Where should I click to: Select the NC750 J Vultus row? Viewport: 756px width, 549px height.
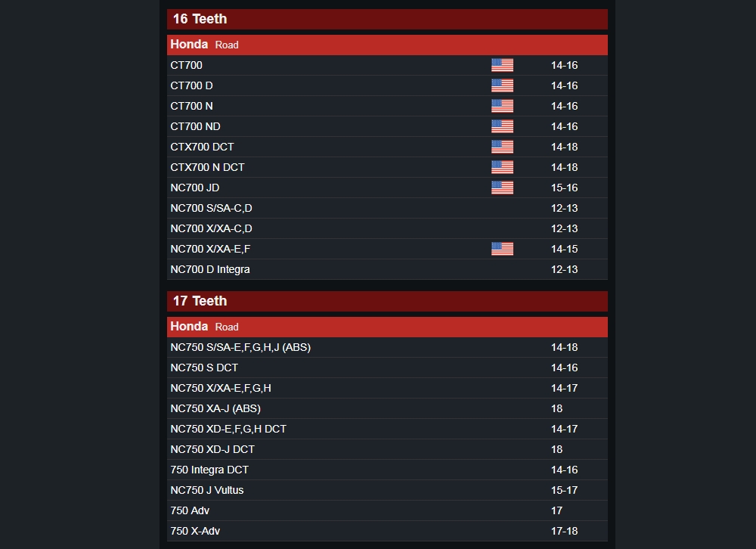click(x=387, y=490)
